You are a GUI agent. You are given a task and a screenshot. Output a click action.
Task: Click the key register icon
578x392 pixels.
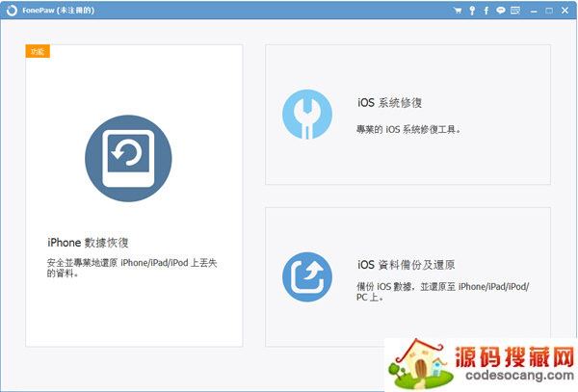(472, 11)
